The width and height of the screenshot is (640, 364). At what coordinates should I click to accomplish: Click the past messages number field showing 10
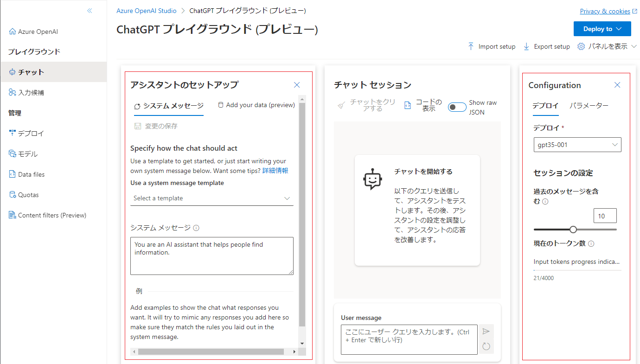pyautogui.click(x=605, y=216)
